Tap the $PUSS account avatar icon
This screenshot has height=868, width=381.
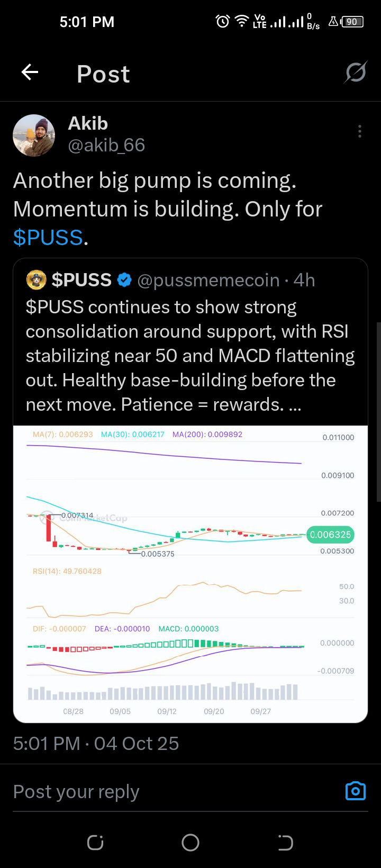click(x=36, y=280)
